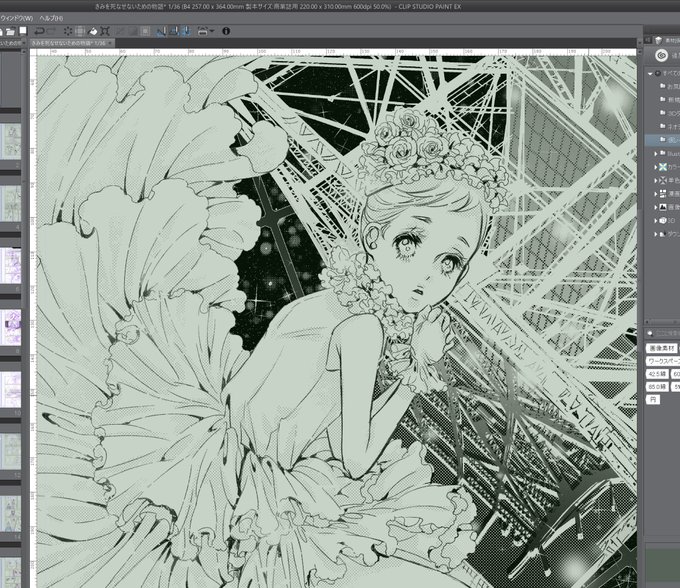680x588 pixels.
Task: Open page 12 thumbnail in page manager
Action: click(x=10, y=451)
